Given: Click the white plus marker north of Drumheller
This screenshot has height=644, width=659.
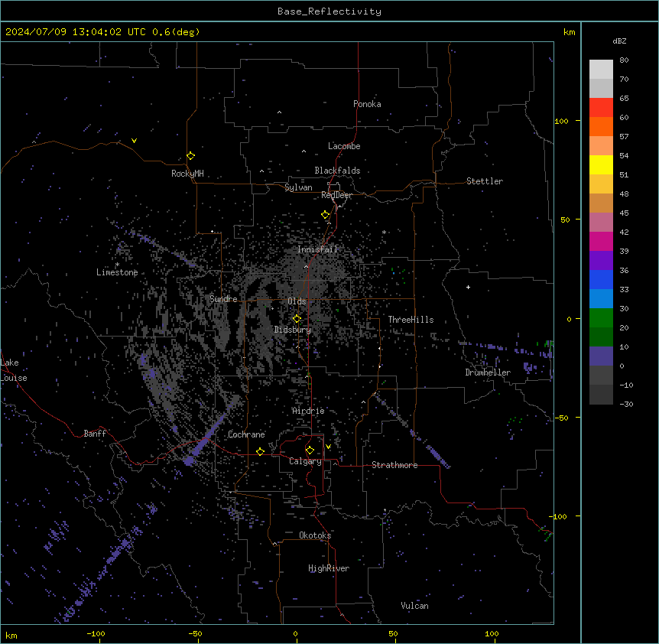Looking at the screenshot, I should coord(468,287).
